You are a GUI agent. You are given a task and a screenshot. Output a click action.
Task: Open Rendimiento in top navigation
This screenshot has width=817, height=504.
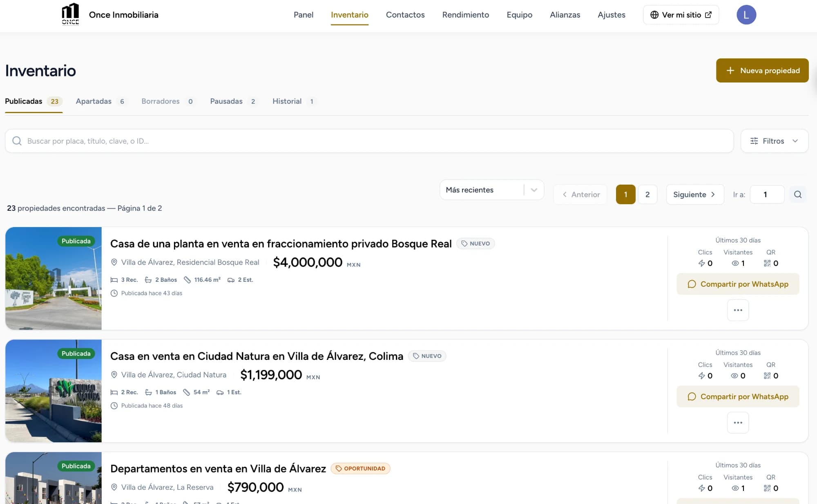point(465,15)
